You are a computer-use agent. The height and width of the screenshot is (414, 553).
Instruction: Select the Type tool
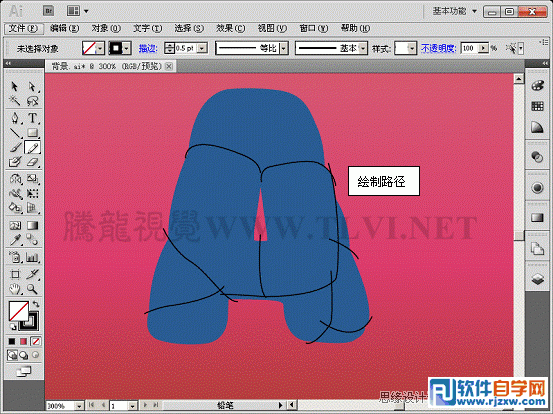click(32, 117)
